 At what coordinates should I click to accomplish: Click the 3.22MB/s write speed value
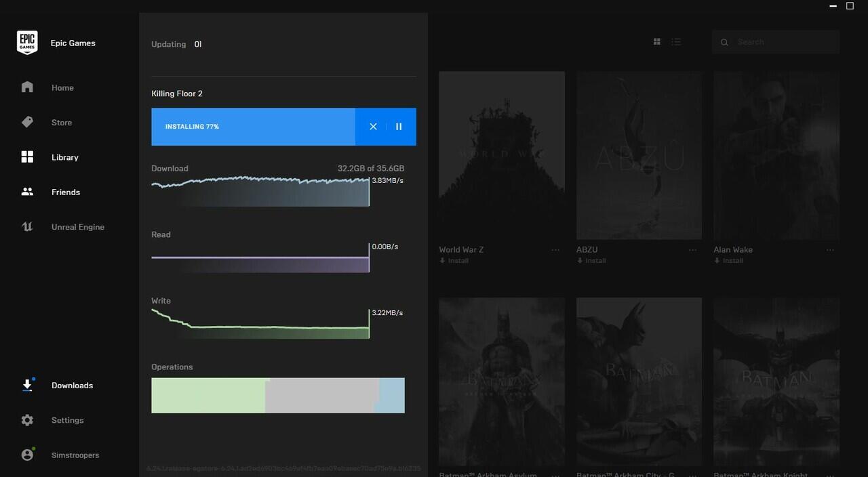coord(388,313)
